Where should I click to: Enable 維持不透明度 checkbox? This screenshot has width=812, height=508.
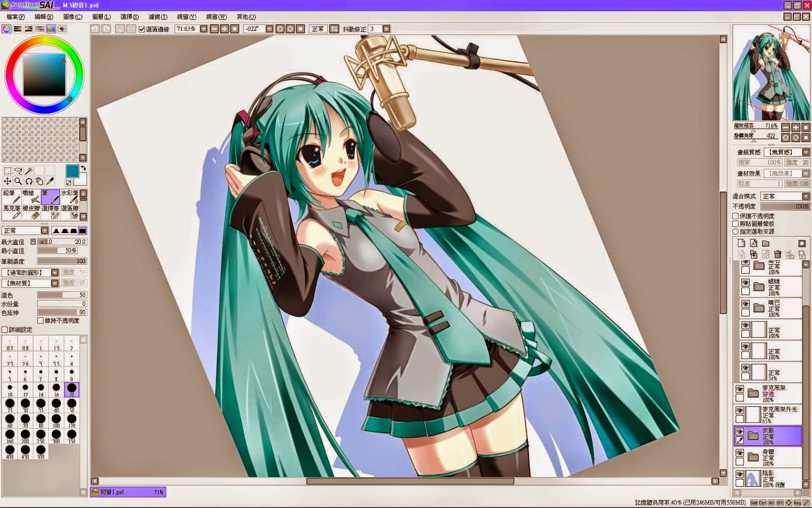pyautogui.click(x=41, y=321)
